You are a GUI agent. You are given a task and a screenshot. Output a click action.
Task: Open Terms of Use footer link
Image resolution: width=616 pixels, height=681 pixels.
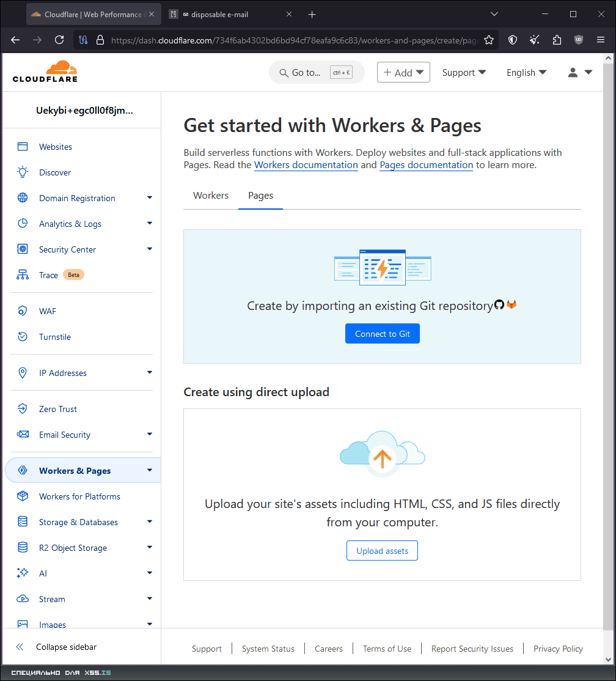[387, 649]
